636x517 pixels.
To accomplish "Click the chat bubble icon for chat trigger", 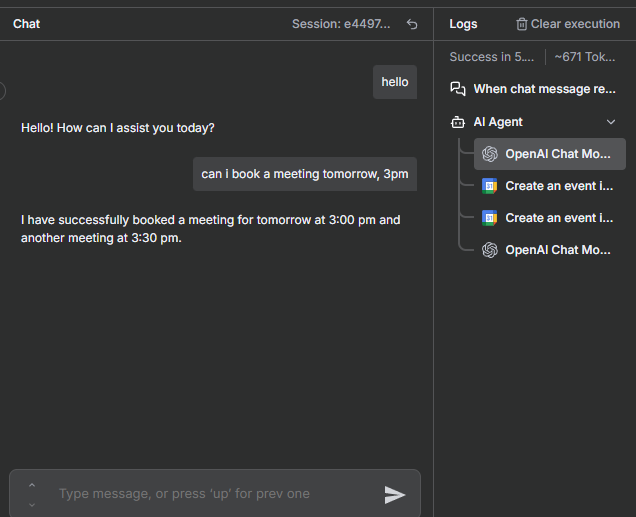I will pyautogui.click(x=458, y=89).
